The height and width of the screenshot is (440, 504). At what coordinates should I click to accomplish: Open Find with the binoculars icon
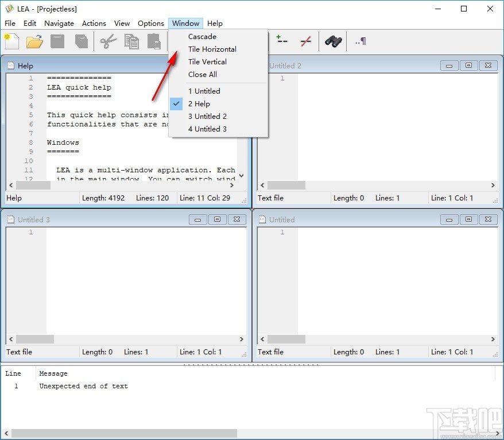coord(333,41)
